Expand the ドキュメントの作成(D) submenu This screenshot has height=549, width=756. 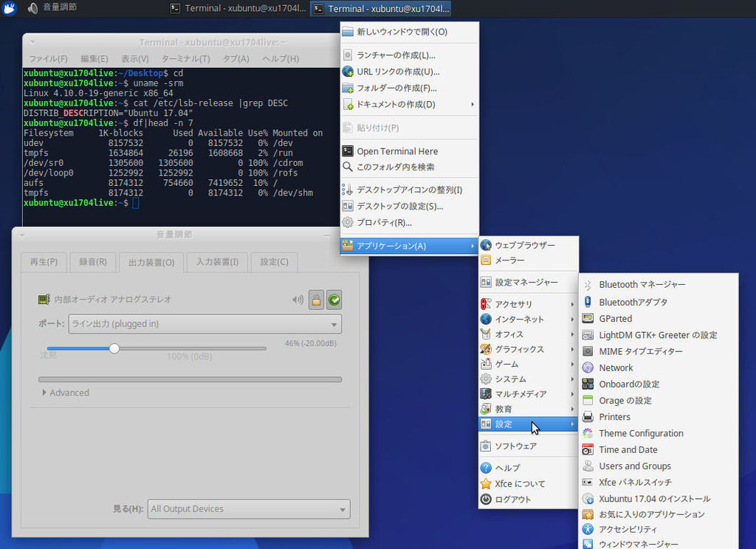coord(409,104)
